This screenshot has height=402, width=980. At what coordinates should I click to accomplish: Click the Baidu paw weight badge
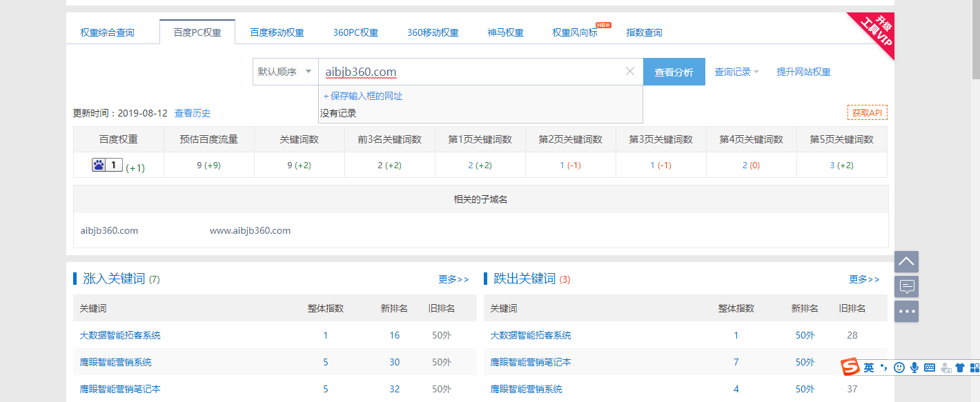pyautogui.click(x=107, y=165)
